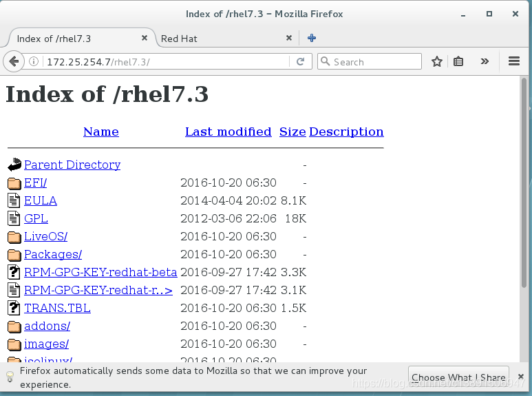Open the LiveOS/ directory
This screenshot has height=396, width=532.
coord(46,236)
